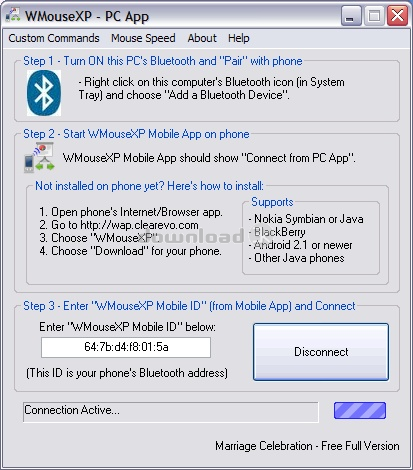
Task: Open the Mouse Speed menu
Action: coord(143,38)
